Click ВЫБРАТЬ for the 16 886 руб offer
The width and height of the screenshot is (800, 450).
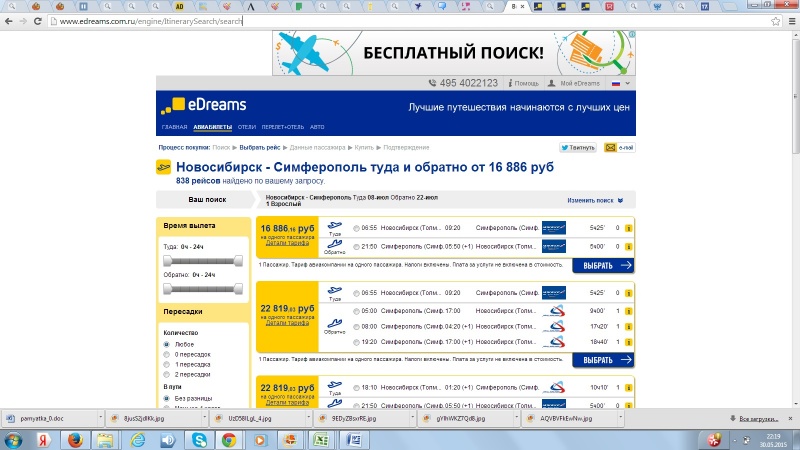click(603, 266)
